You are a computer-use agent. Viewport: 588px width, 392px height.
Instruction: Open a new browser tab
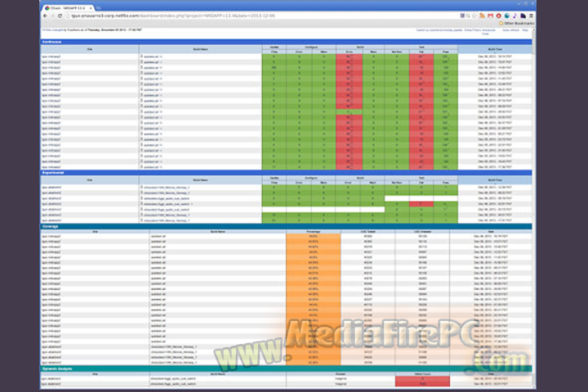tap(99, 8)
